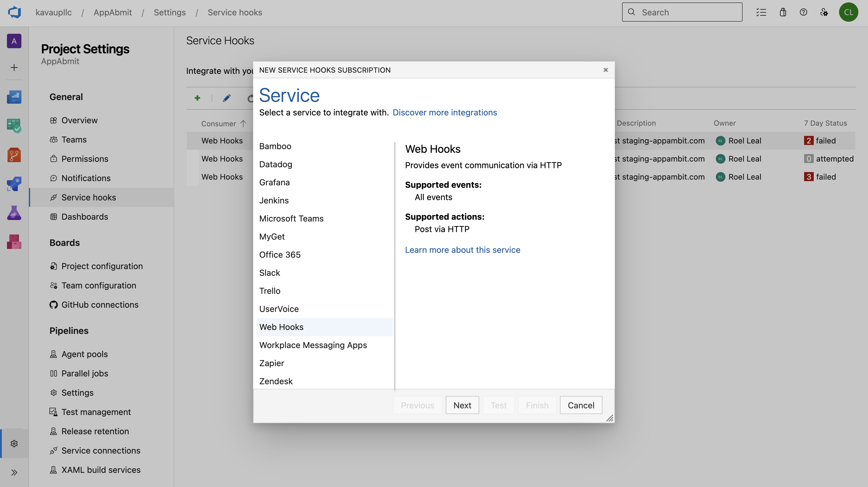Viewport: 868px width, 487px height.
Task: Open Test Plans flask icon
Action: (14, 213)
